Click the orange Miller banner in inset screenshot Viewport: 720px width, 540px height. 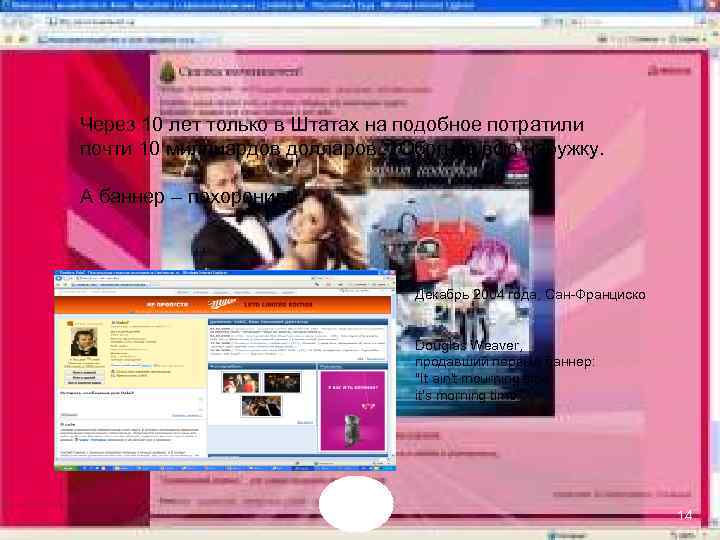tap(223, 304)
